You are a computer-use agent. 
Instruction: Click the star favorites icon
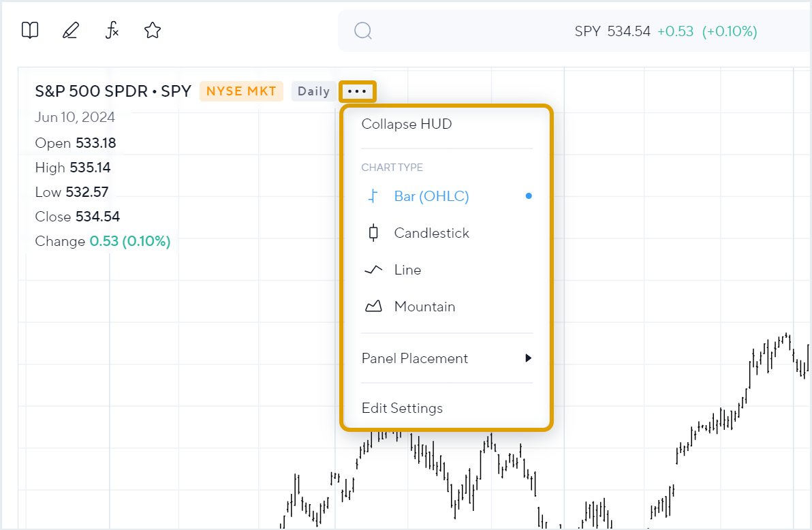pos(153,31)
